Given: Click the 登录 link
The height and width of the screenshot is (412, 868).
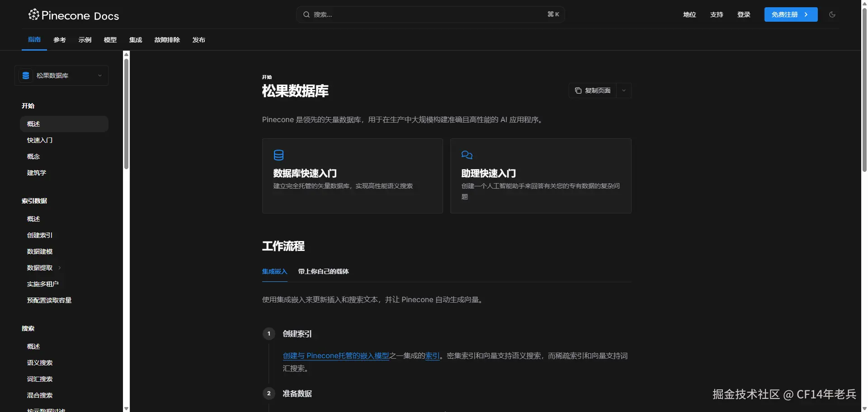Looking at the screenshot, I should [744, 14].
